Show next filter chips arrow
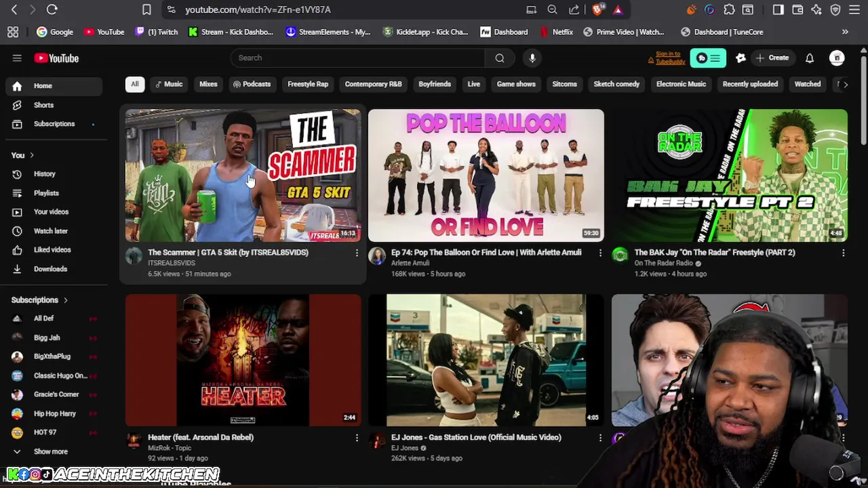Viewport: 868px width, 488px height. pos(844,84)
